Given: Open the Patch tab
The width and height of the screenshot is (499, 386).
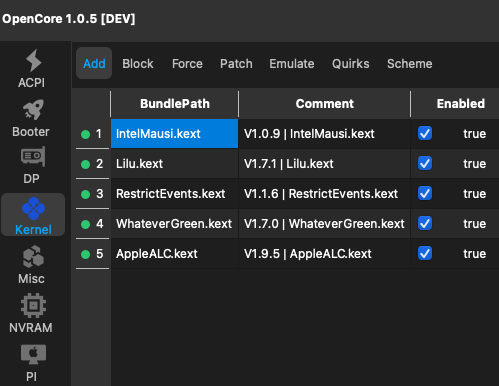Looking at the screenshot, I should coord(236,64).
